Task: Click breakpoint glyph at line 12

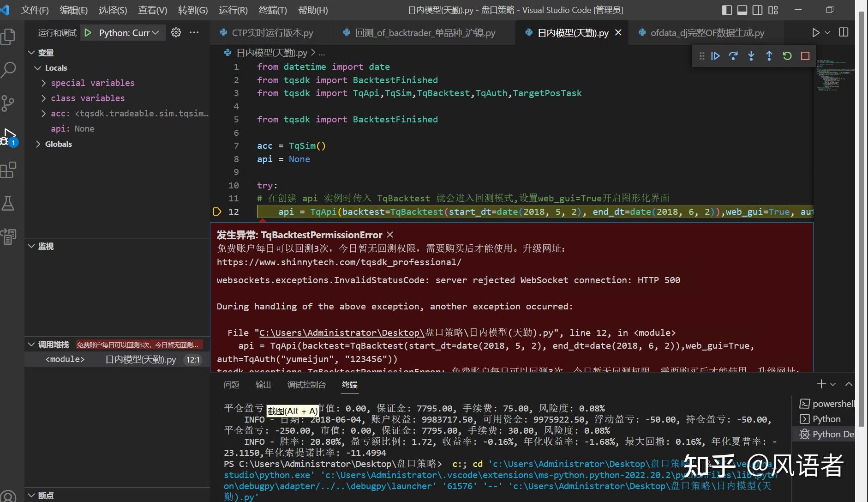Action: [217, 212]
